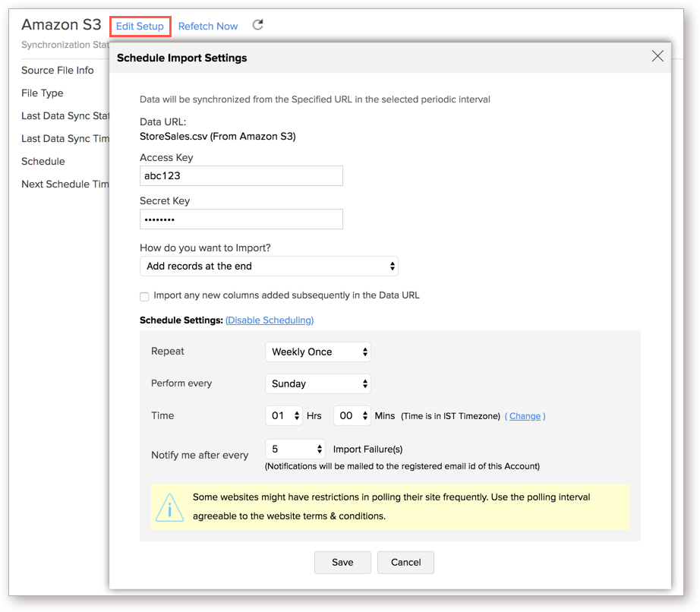The height and width of the screenshot is (612, 700).
Task: Click the Notifications will be mailed note
Action: pos(402,466)
